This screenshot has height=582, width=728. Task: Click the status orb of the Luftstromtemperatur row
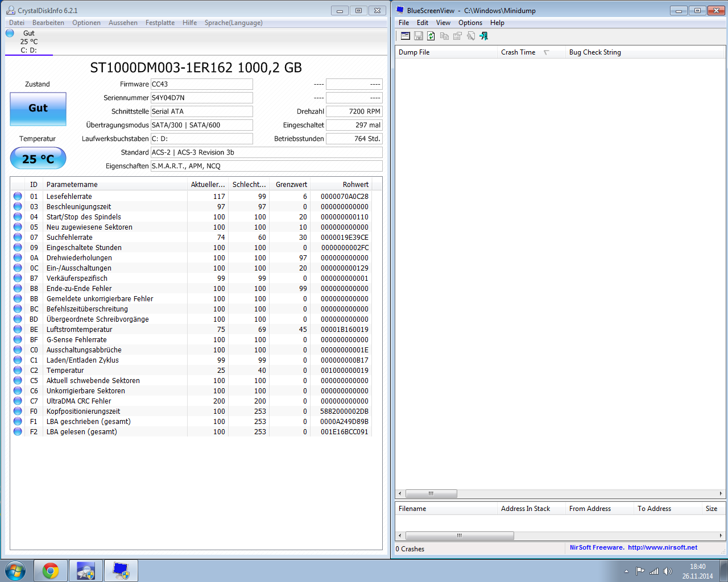(x=18, y=329)
